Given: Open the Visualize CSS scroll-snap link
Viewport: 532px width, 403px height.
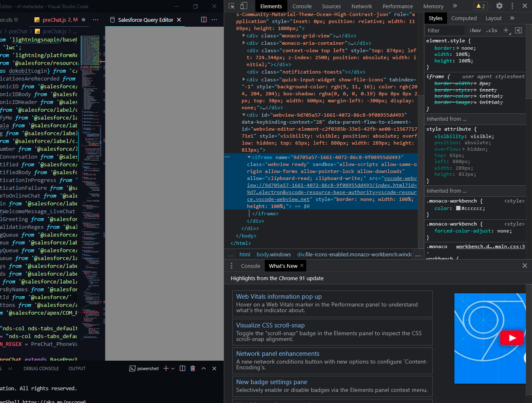Looking at the screenshot, I should pyautogui.click(x=270, y=325).
